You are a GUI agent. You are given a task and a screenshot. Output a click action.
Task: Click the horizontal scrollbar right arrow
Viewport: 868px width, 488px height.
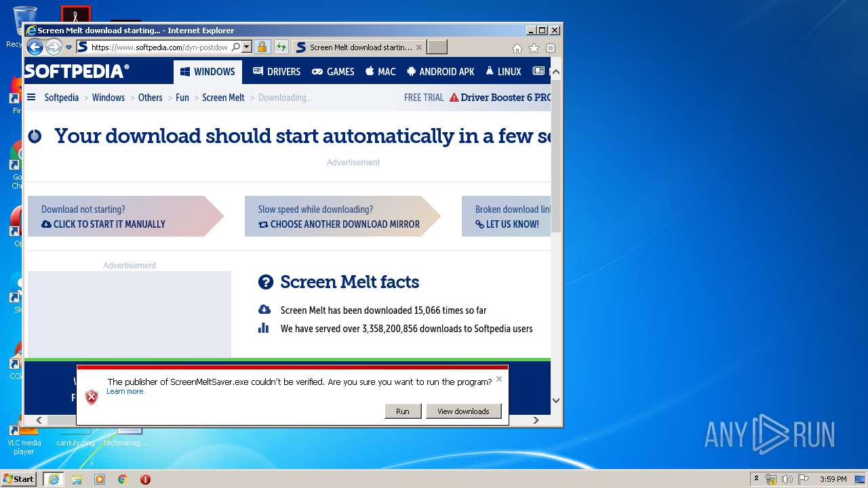(x=536, y=420)
